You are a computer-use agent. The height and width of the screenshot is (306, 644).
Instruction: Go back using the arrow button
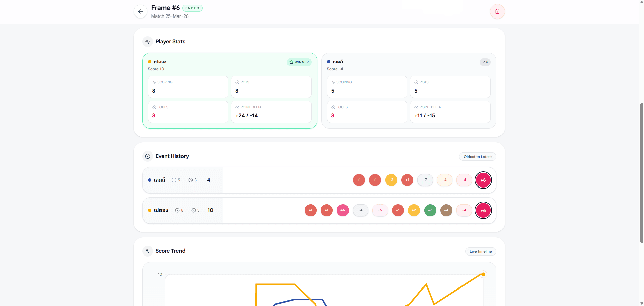(x=140, y=11)
